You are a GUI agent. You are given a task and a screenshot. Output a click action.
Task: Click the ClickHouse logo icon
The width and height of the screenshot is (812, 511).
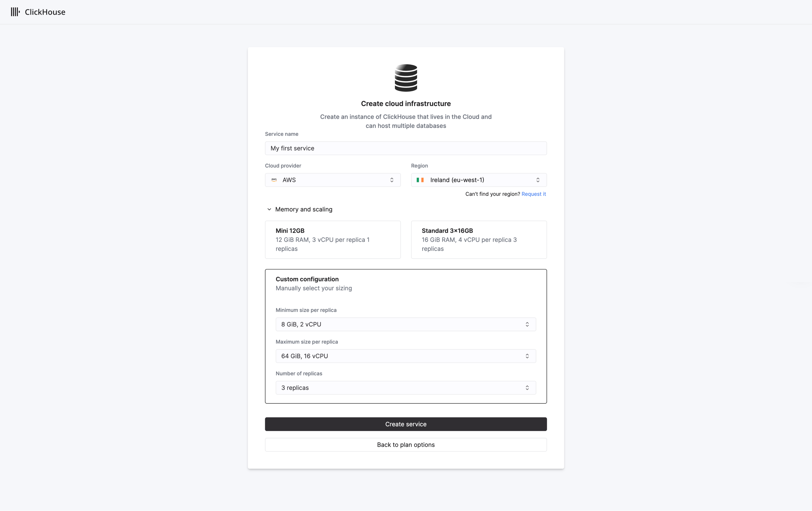tap(15, 11)
